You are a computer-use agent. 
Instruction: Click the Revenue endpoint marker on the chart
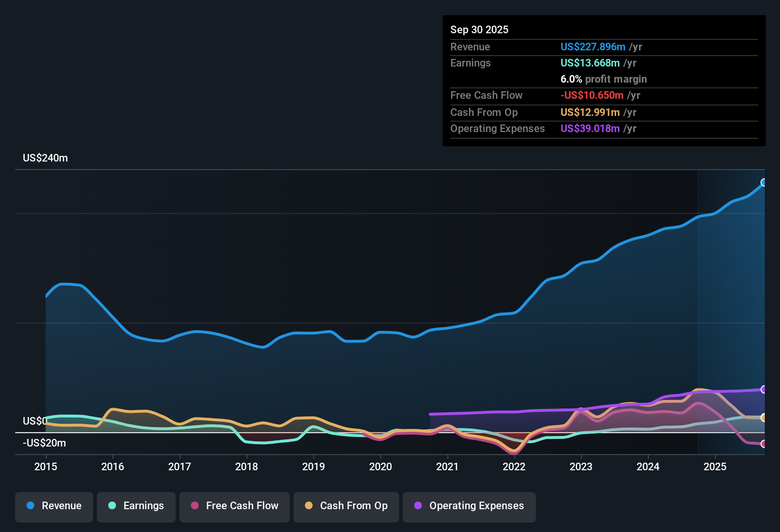764,182
